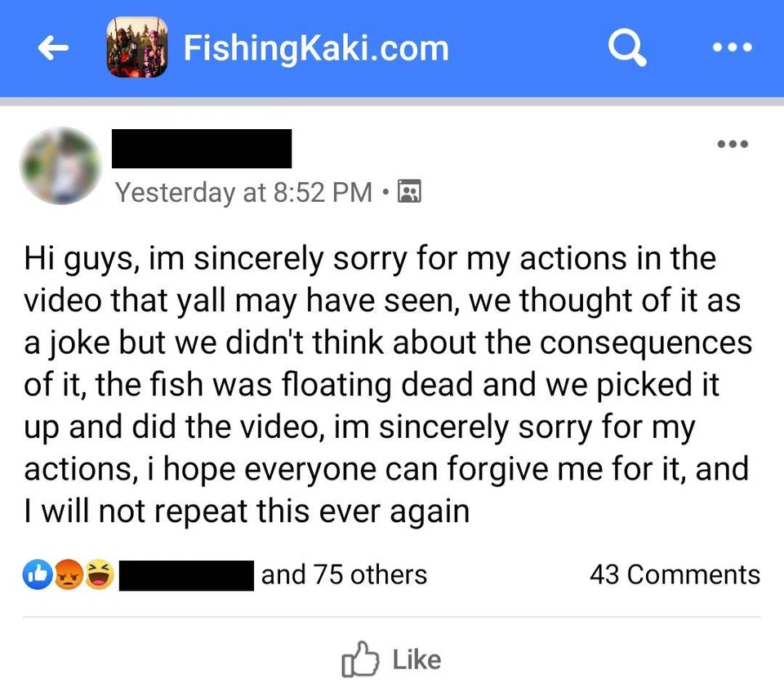
Task: Tap the group audience icon beside the timestamp
Action: click(408, 193)
